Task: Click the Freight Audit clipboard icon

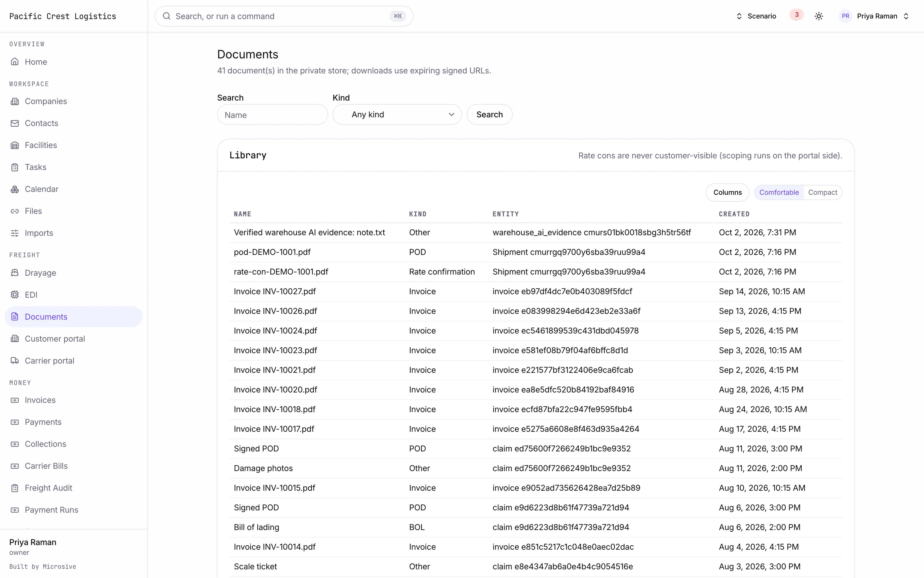Action: pos(14,488)
